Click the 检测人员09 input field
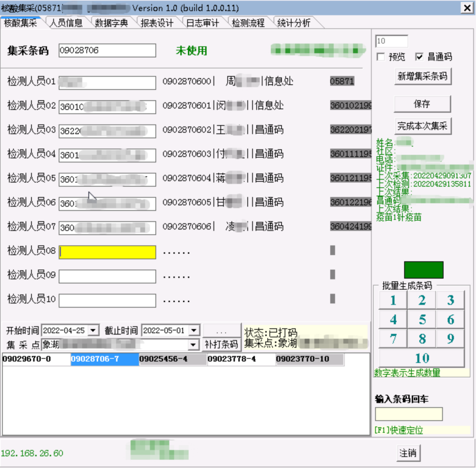The image size is (476, 468). click(x=107, y=276)
